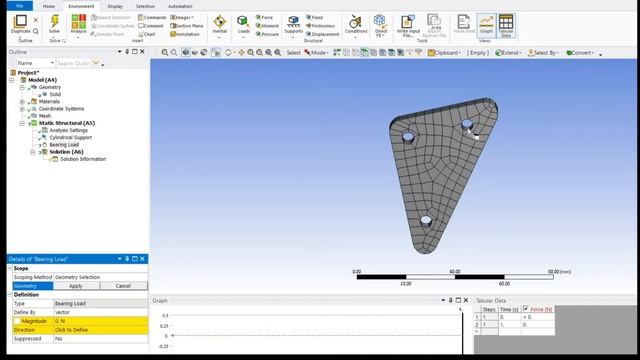Select Solution Information in the tree
640x360 pixels.
(83, 159)
